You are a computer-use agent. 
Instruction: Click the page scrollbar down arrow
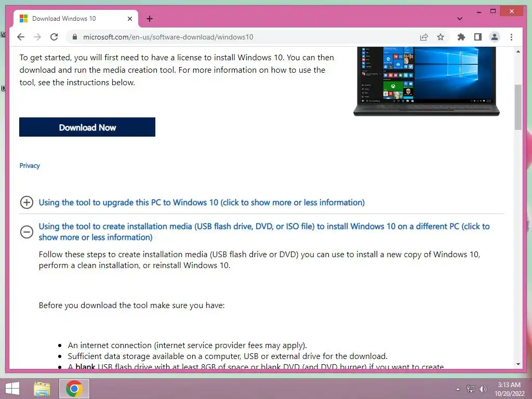click(518, 364)
